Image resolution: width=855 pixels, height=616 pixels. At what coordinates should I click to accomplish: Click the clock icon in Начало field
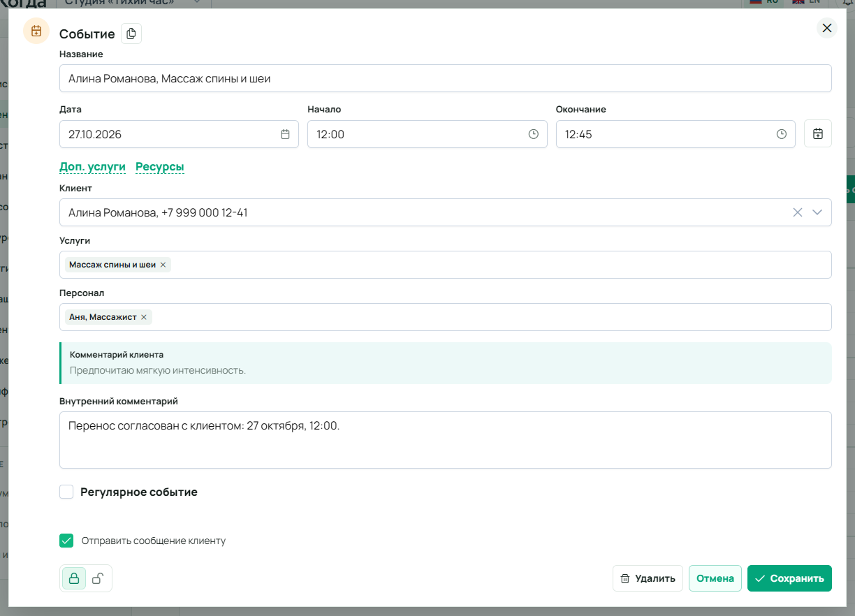[x=534, y=134]
